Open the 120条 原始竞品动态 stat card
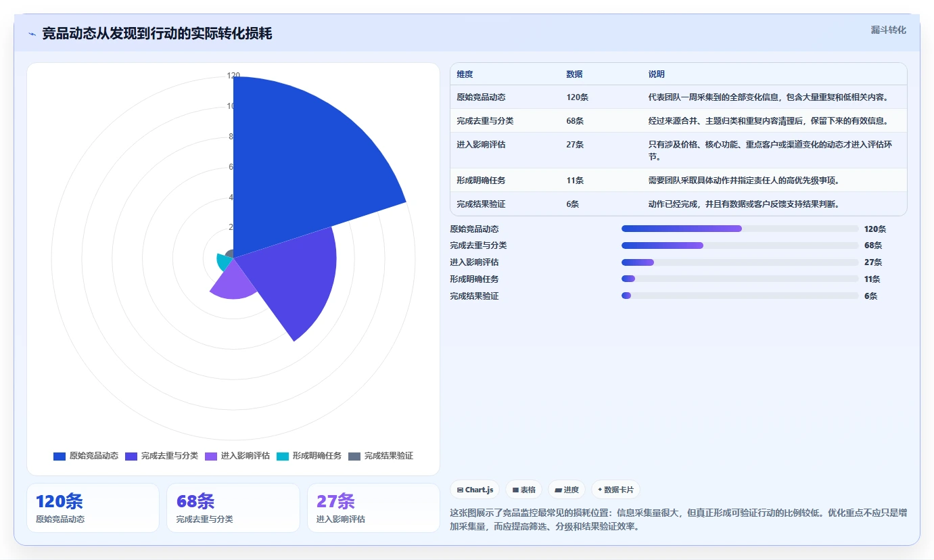Screen dimensions: 934x560 pyautogui.click(x=93, y=508)
